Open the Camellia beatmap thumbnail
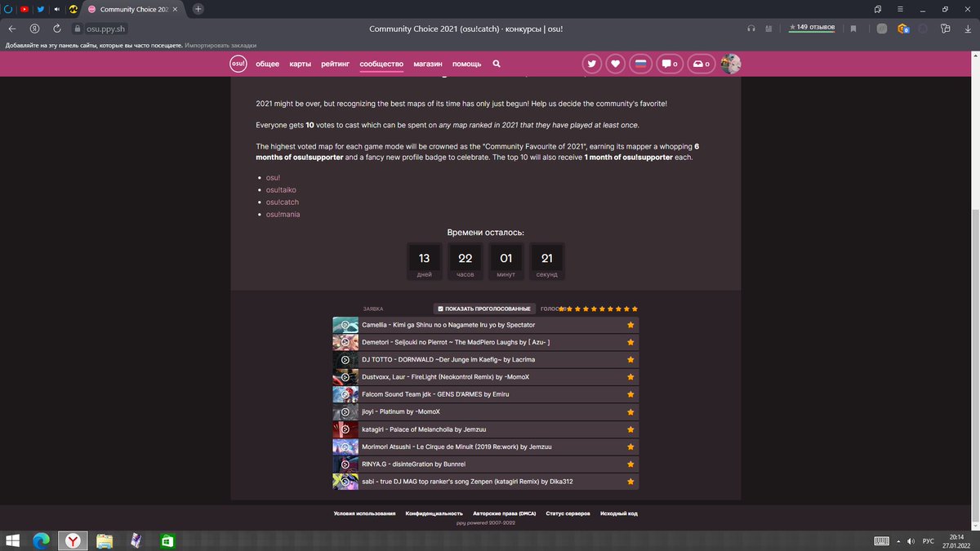Screen dimensions: 980x551 345,325
